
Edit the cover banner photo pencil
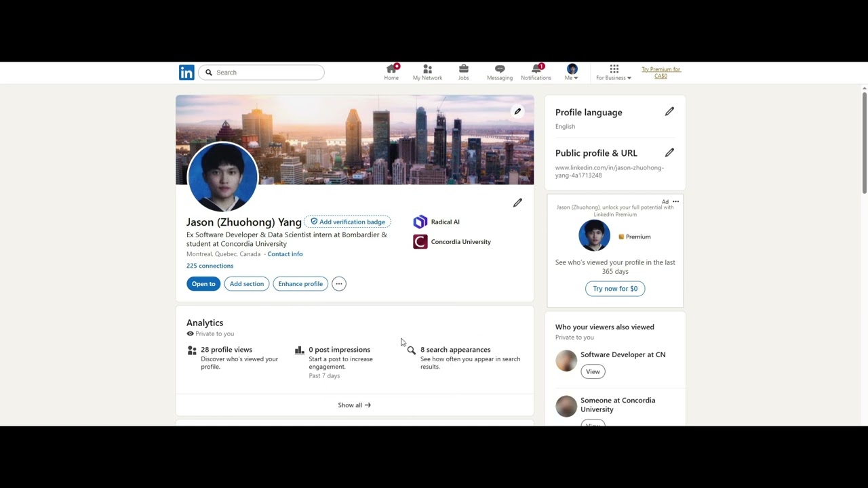[517, 111]
